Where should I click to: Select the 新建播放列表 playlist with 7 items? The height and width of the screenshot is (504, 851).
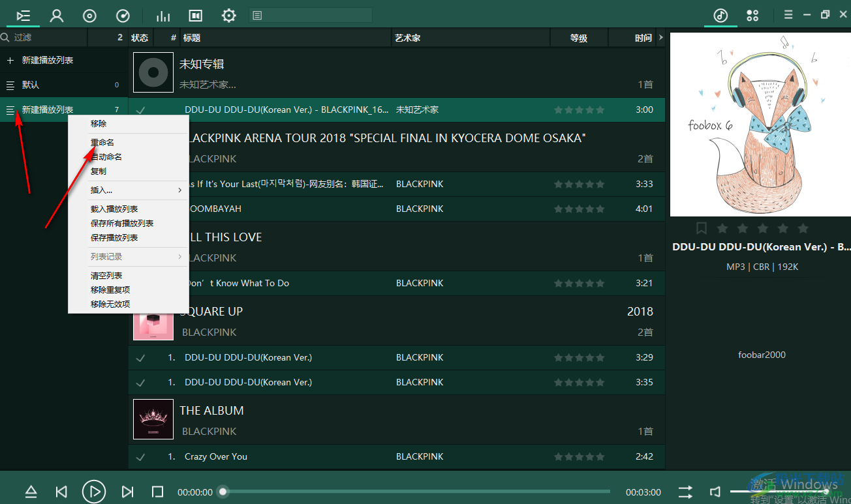coord(63,110)
